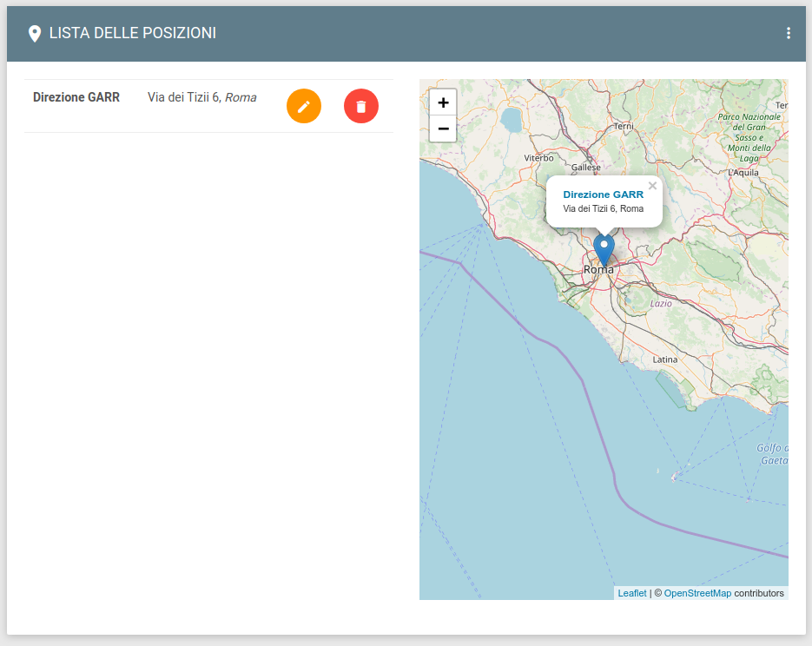Zoom out on the map
Viewport: 812px width, 646px height.
(443, 129)
